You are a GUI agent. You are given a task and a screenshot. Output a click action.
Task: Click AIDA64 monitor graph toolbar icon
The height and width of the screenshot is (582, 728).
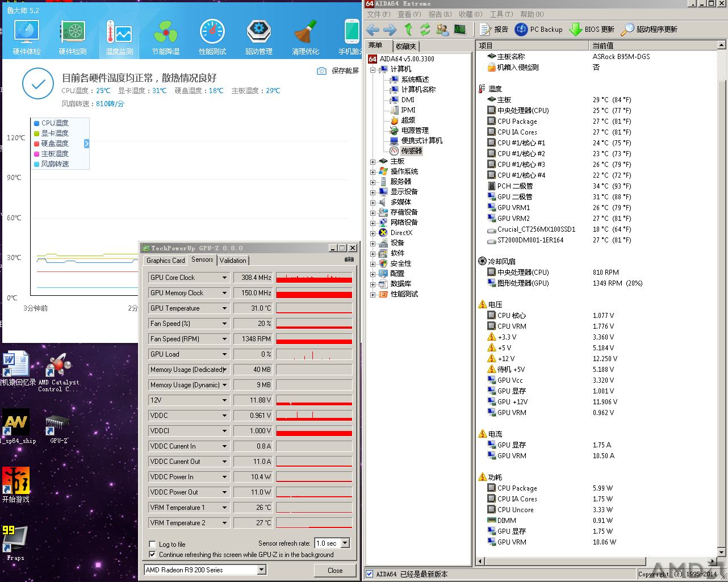point(460,30)
